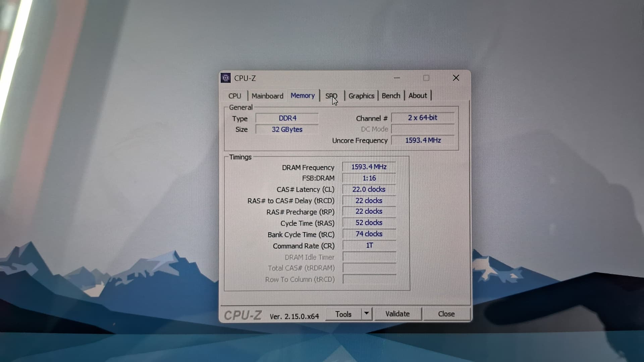
Task: Click the RAS# Precharge tRP value field
Action: [369, 212]
